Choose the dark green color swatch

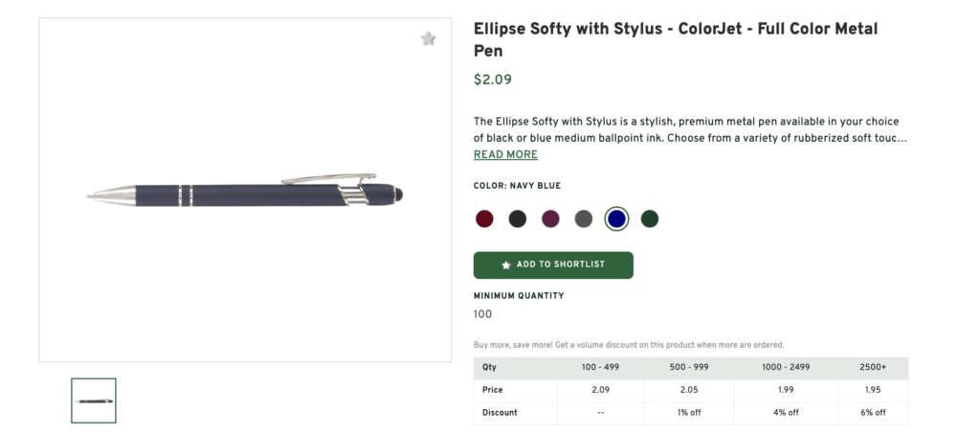coord(650,218)
